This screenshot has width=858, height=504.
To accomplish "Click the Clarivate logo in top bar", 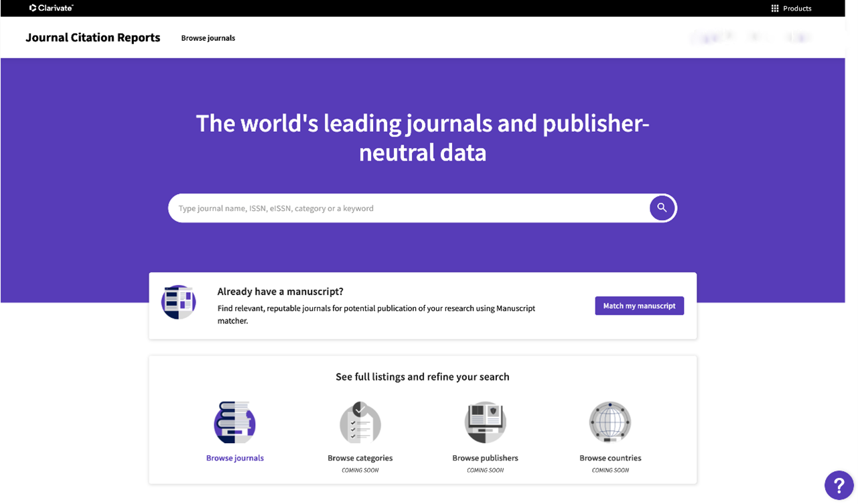I will pos(51,8).
